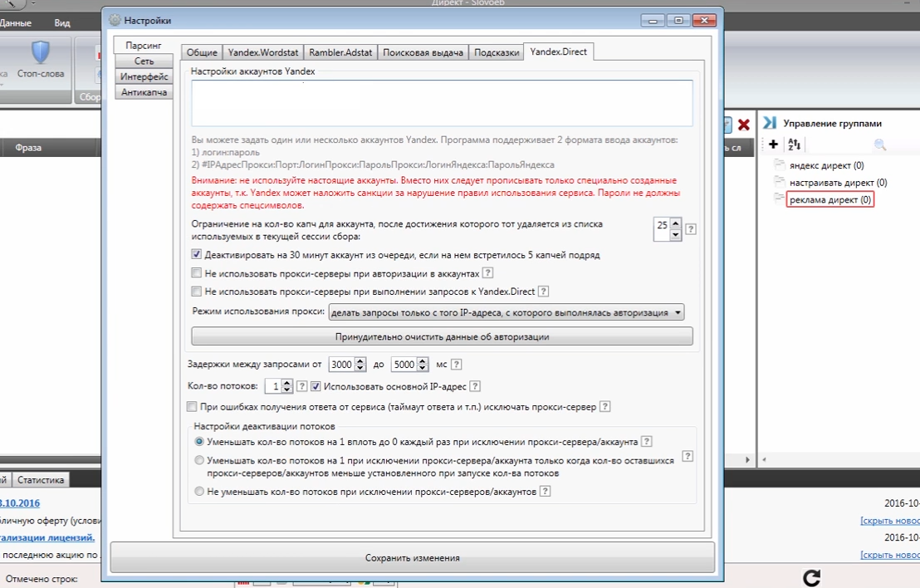Image resolution: width=920 pixels, height=588 pixels.
Task: Click the Фраза column header
Action: click(x=28, y=148)
